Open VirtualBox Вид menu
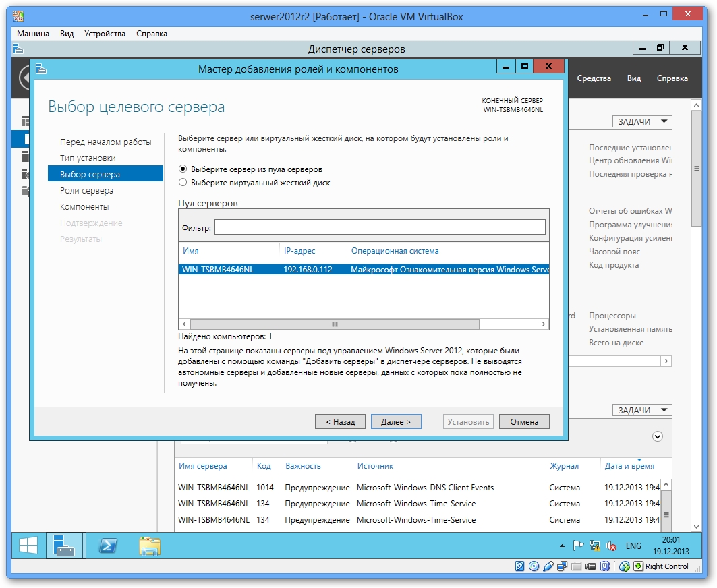Screen dimensions: 717x588 [x=67, y=33]
